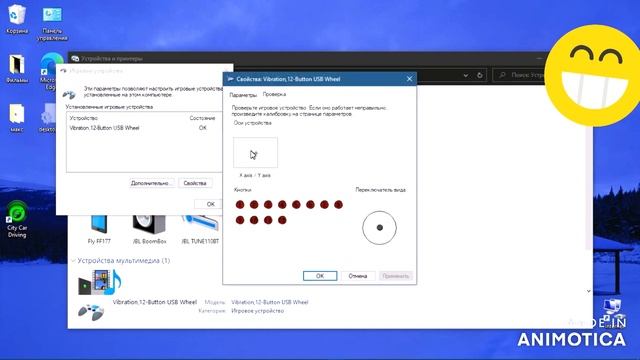Click the last top-row button indicator
Viewport: 640px width, 360px height.
[338, 204]
